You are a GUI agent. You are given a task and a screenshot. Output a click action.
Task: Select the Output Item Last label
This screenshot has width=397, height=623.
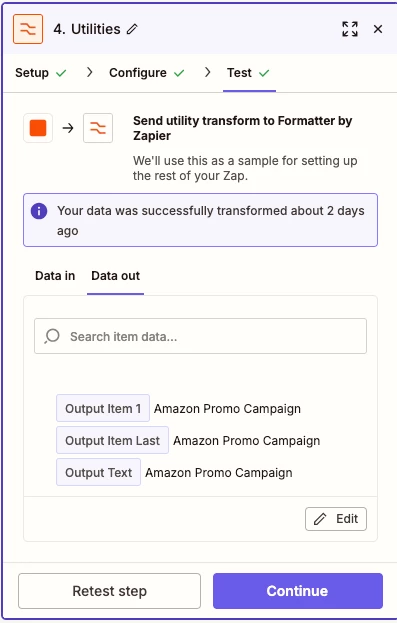pyautogui.click(x=112, y=440)
